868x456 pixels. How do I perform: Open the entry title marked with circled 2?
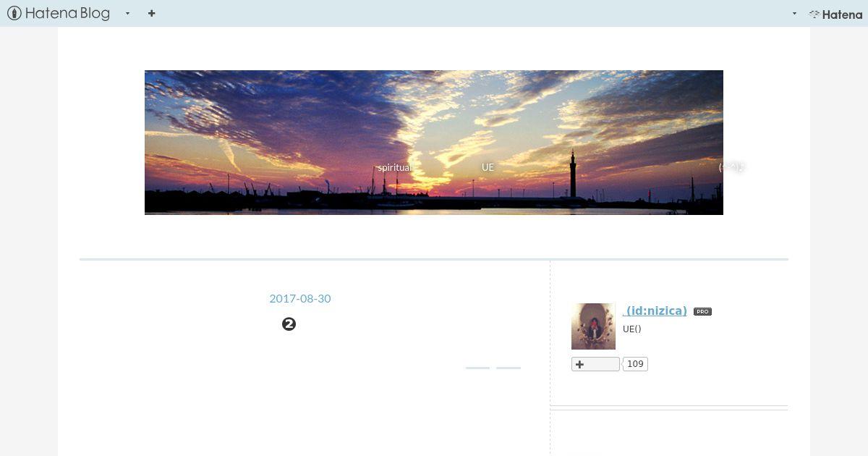tap(289, 324)
